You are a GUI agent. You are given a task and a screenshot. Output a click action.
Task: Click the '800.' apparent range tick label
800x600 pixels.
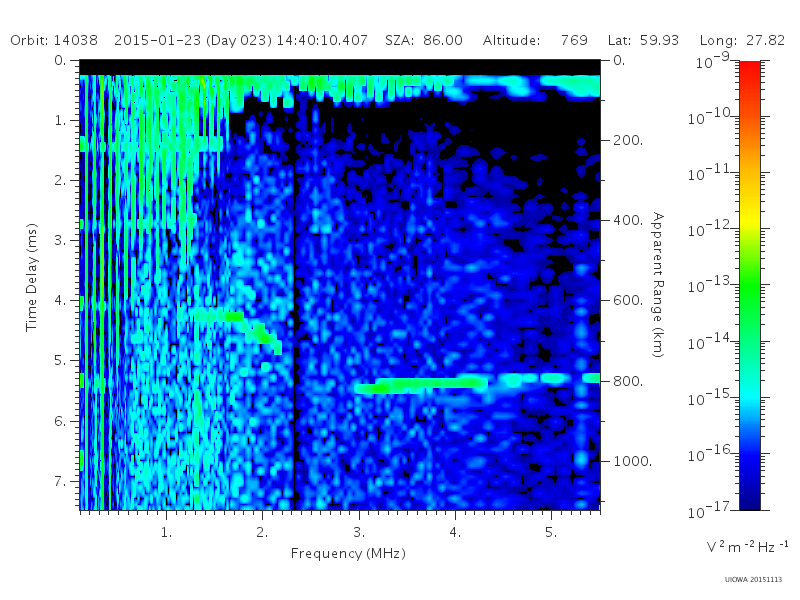pyautogui.click(x=628, y=381)
